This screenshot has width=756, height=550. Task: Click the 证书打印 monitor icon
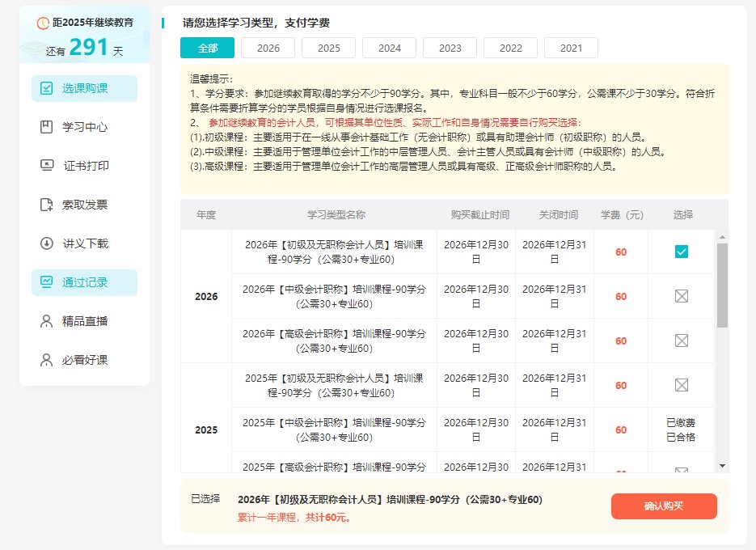(x=47, y=166)
